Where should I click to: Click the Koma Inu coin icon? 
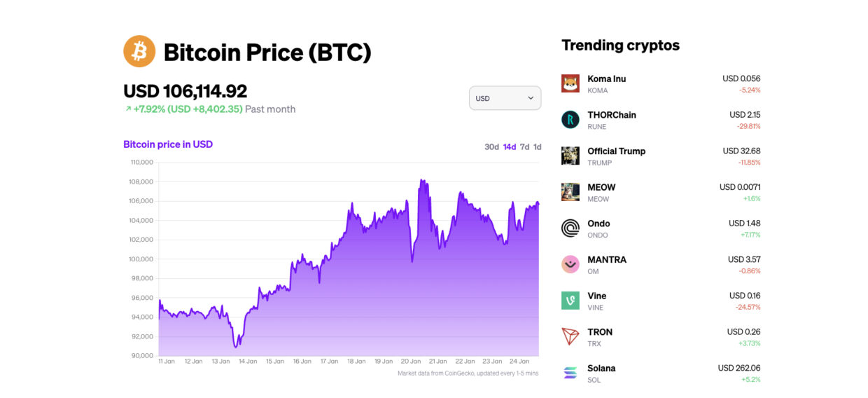click(570, 83)
